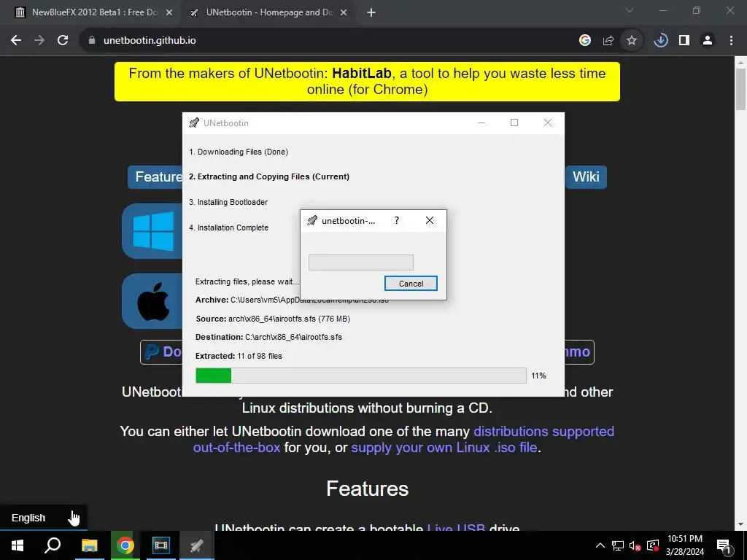
Task: Close the small unetbootin dialog
Action: pyautogui.click(x=429, y=220)
